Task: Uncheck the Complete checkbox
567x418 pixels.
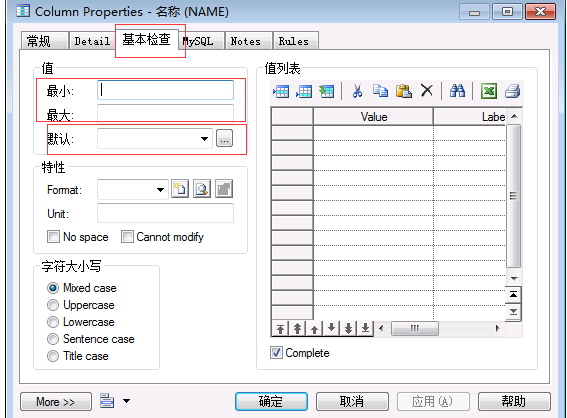Action: 276,353
